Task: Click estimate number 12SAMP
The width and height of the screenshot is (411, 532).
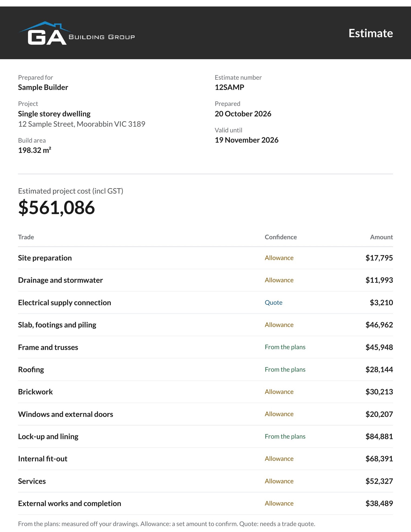Action: click(x=229, y=87)
